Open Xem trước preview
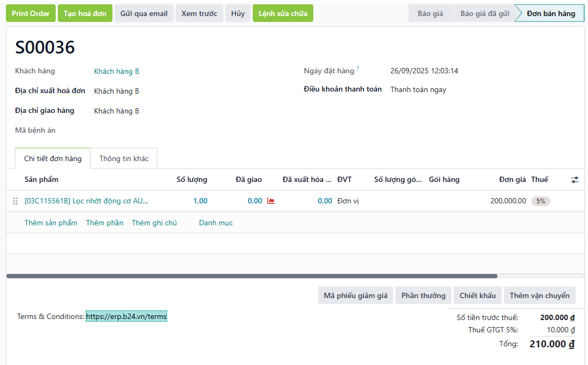The image size is (588, 365). click(x=199, y=13)
